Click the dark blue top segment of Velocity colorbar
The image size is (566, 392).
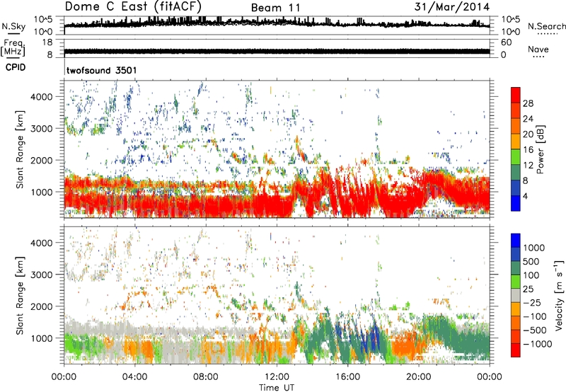(x=516, y=241)
